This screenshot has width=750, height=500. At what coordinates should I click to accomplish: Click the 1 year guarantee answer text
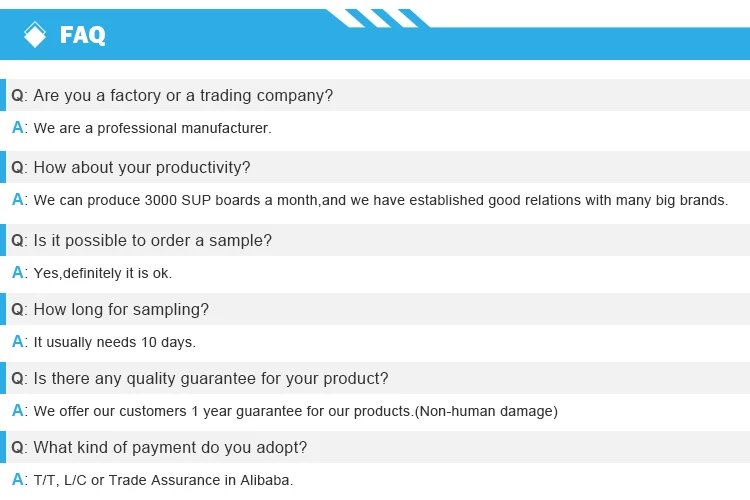pos(296,411)
